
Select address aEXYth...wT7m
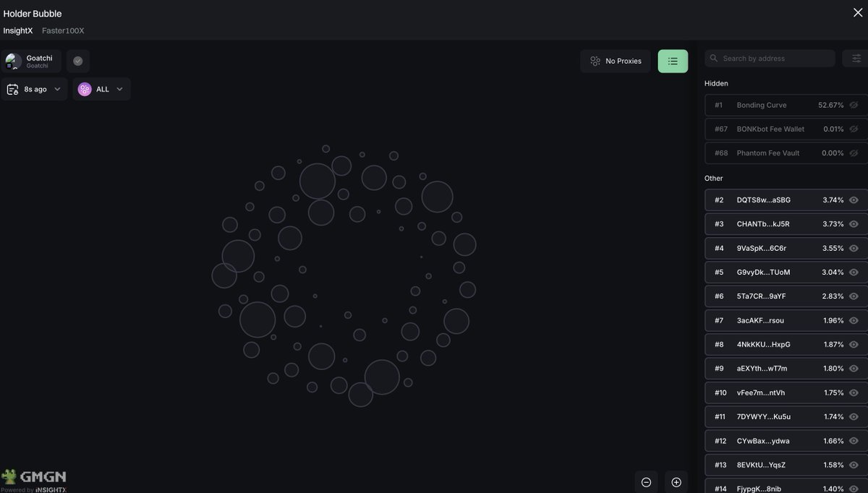(762, 368)
